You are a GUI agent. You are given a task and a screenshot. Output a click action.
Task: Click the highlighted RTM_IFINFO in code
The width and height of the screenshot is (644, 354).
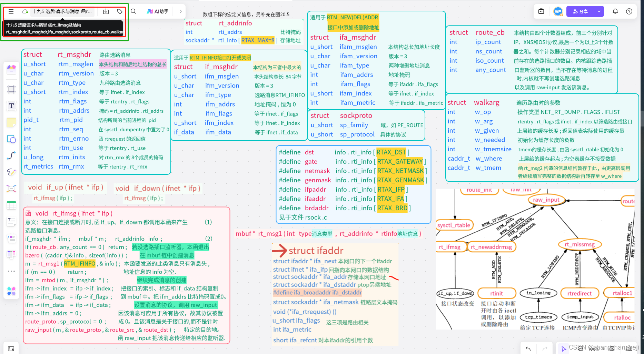click(79, 264)
